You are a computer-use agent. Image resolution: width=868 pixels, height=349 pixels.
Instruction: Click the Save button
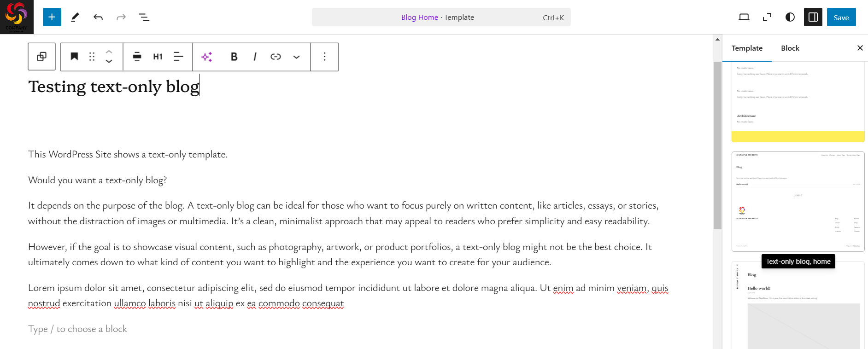pyautogui.click(x=841, y=17)
